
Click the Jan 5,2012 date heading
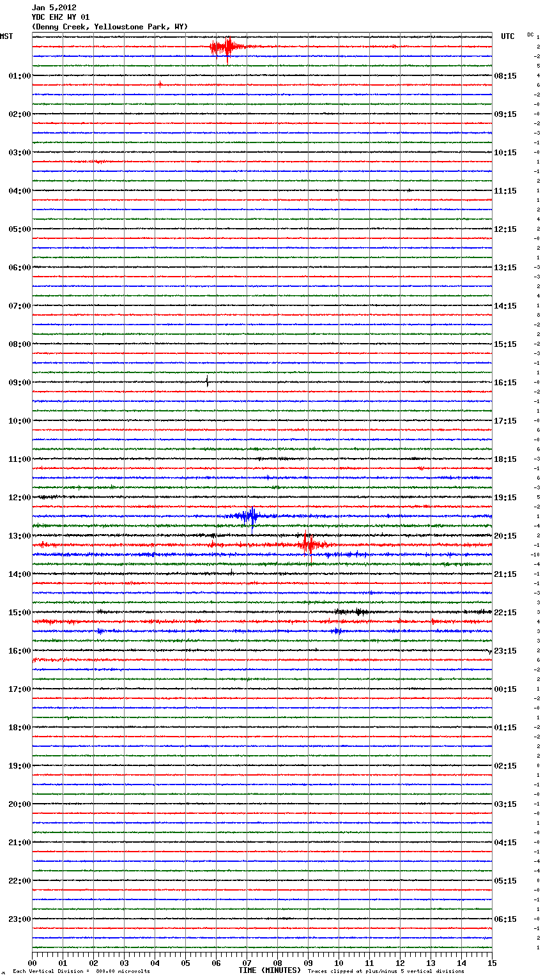click(x=54, y=8)
